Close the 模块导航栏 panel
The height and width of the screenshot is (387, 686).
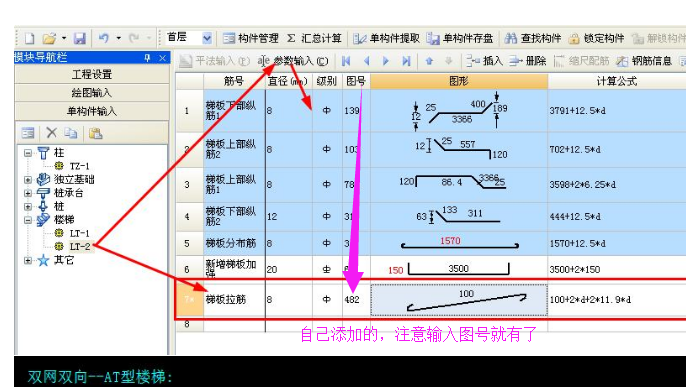[x=162, y=58]
